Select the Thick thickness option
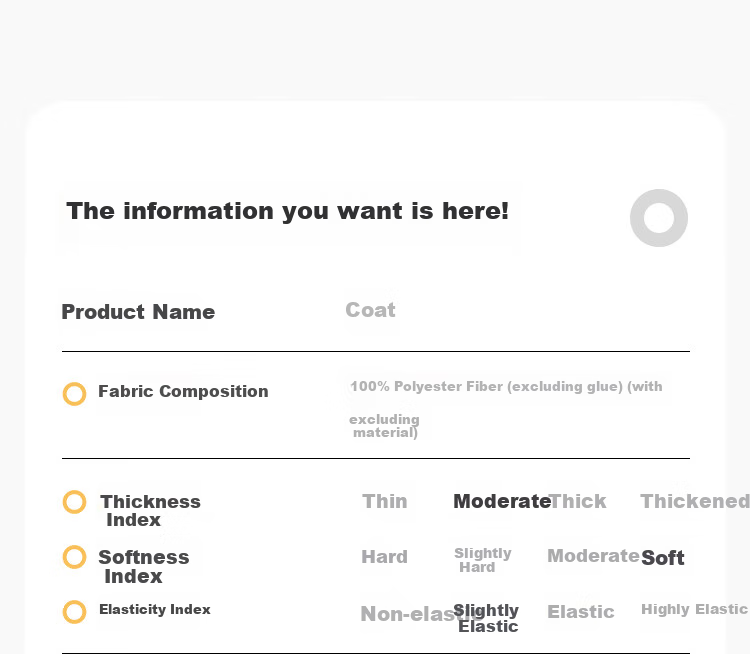Viewport: 750px width, 654px height. click(x=578, y=501)
